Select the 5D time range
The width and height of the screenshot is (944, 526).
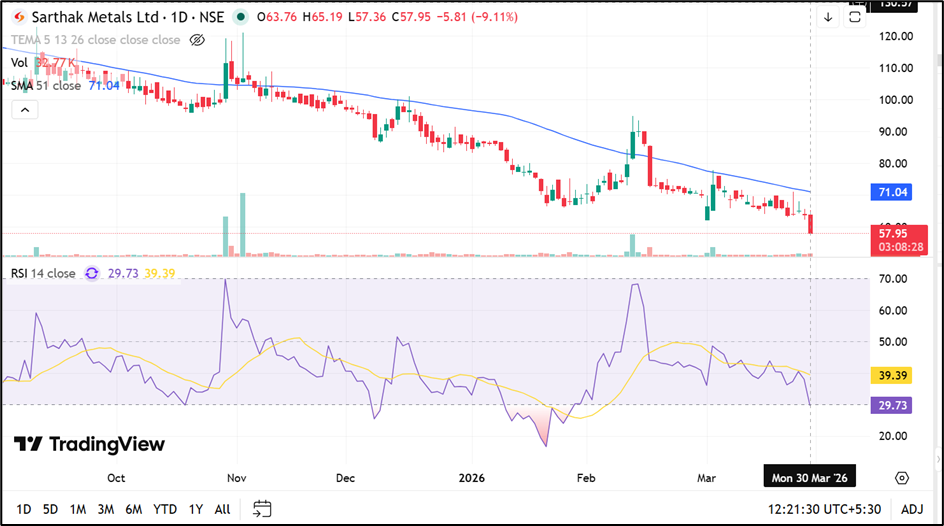50,509
